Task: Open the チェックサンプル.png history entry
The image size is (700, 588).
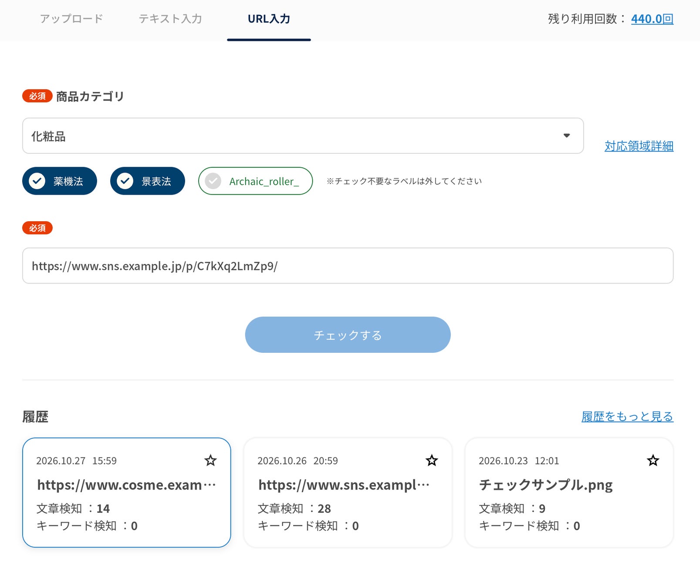Action: click(569, 493)
